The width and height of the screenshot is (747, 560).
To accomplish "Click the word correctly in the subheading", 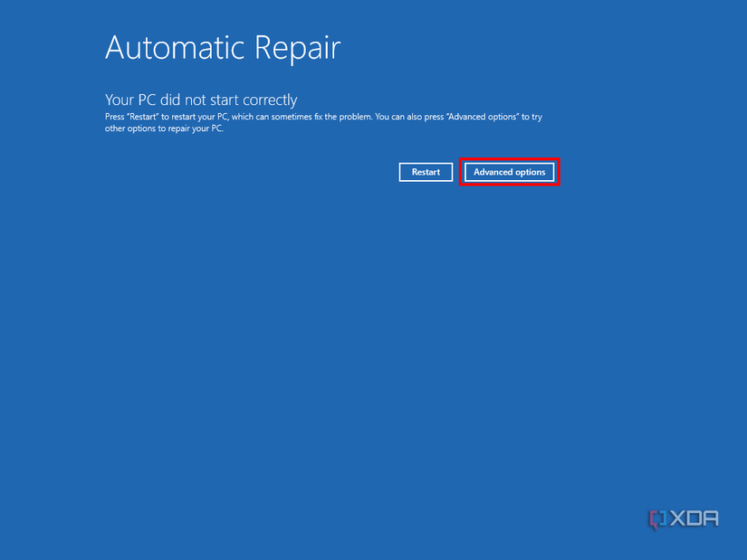I will tap(270, 100).
